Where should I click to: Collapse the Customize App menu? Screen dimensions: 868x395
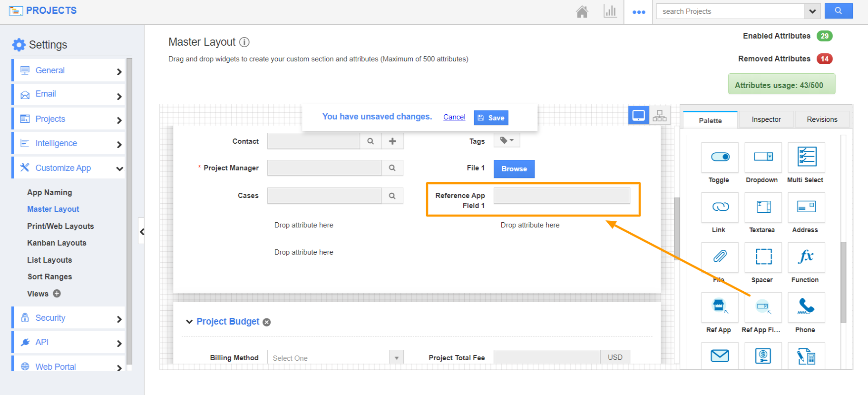[68, 168]
